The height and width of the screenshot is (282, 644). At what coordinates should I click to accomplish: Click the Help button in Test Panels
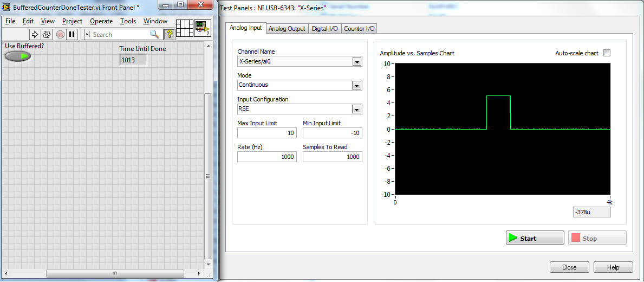click(x=613, y=267)
